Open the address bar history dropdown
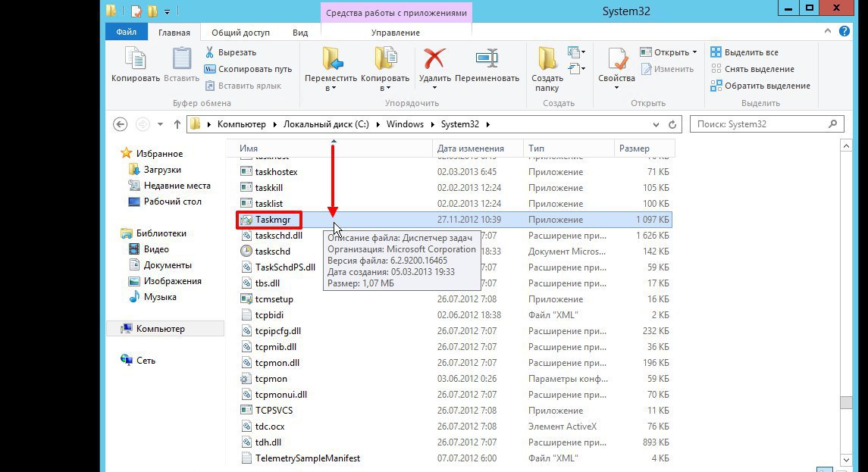This screenshot has height=472, width=868. pos(654,124)
